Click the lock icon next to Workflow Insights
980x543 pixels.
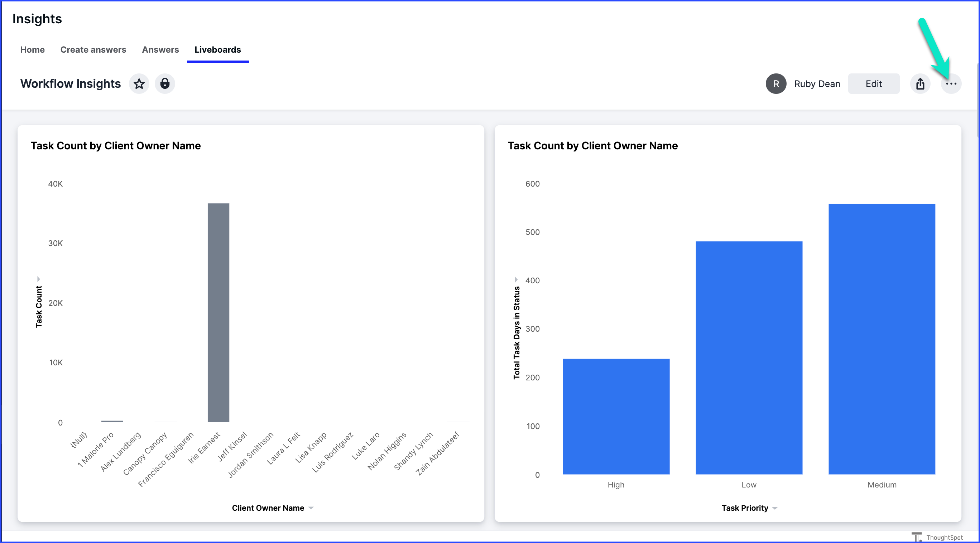[165, 84]
